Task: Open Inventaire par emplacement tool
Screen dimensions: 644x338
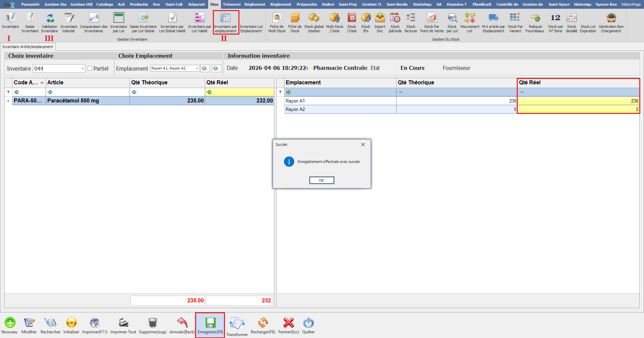Action: pyautogui.click(x=225, y=18)
